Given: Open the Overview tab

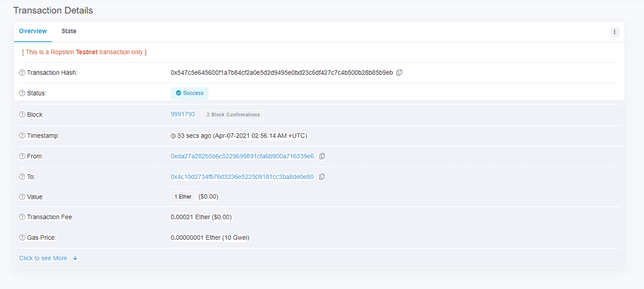Looking at the screenshot, I should pyautogui.click(x=33, y=31).
